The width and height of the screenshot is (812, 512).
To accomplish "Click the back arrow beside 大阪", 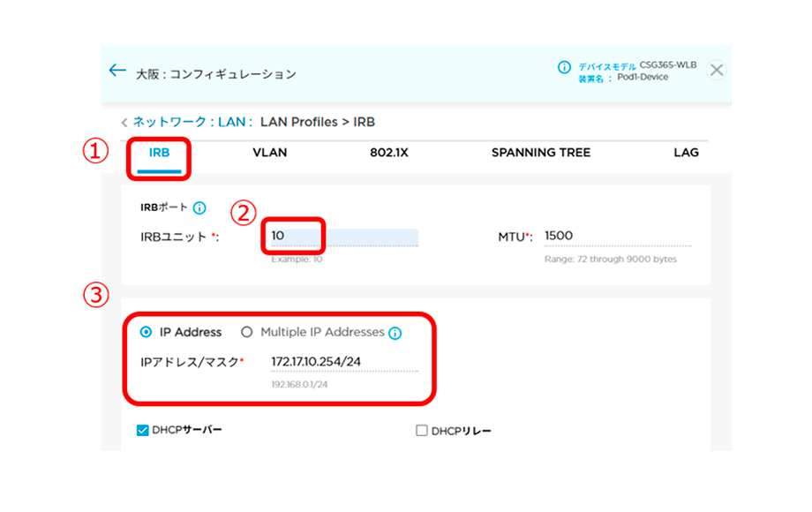I will pos(117,71).
